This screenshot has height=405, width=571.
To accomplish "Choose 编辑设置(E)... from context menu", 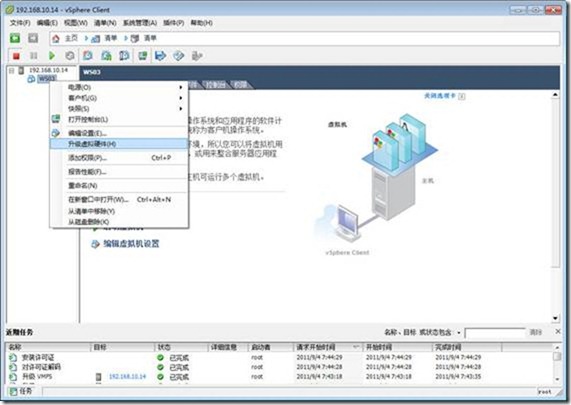I will [x=119, y=133].
